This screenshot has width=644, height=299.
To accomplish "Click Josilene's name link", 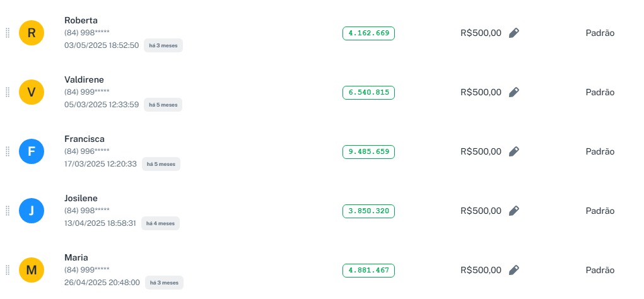I will tap(81, 198).
